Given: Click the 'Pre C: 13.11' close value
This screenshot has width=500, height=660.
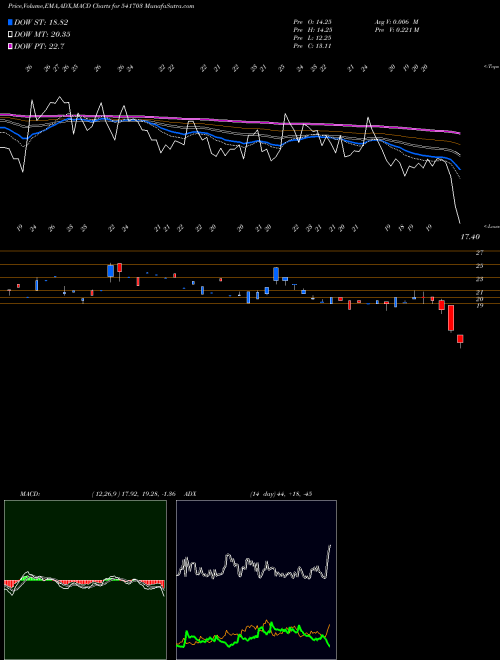Looking at the screenshot, I should [x=312, y=46].
